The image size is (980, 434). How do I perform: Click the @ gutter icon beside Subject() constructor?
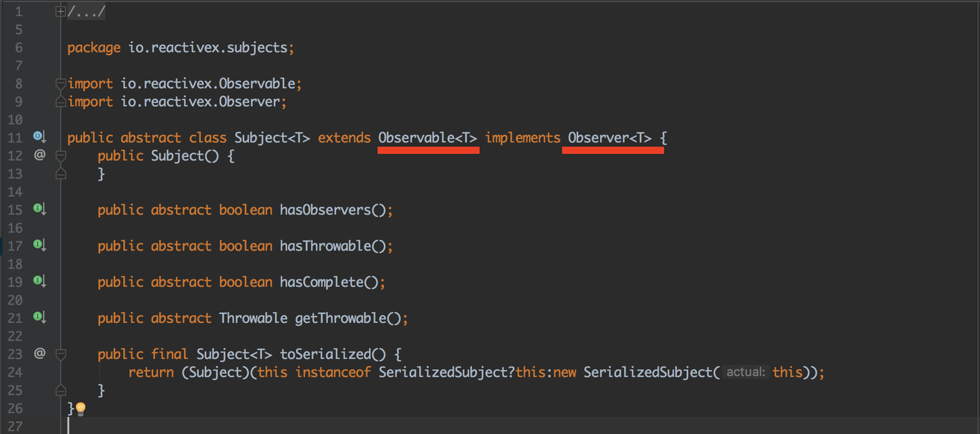(x=39, y=155)
